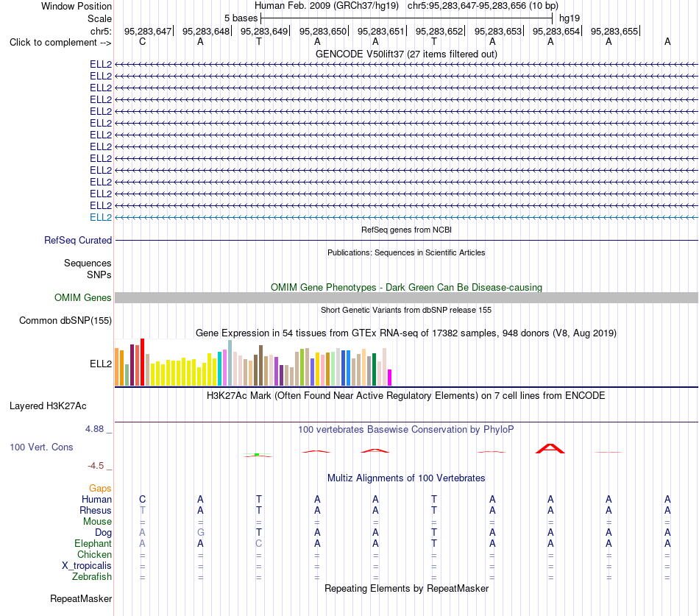Click position label 95,283,653
The image size is (699, 616).
tap(498, 31)
